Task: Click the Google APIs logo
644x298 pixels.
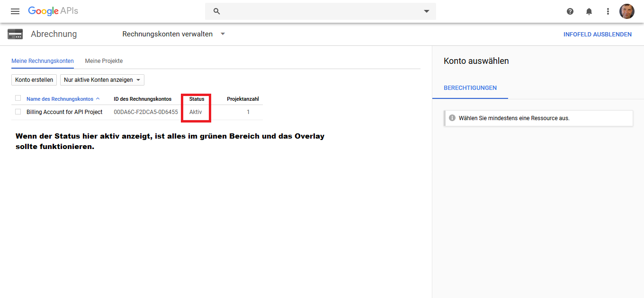Action: click(x=53, y=11)
